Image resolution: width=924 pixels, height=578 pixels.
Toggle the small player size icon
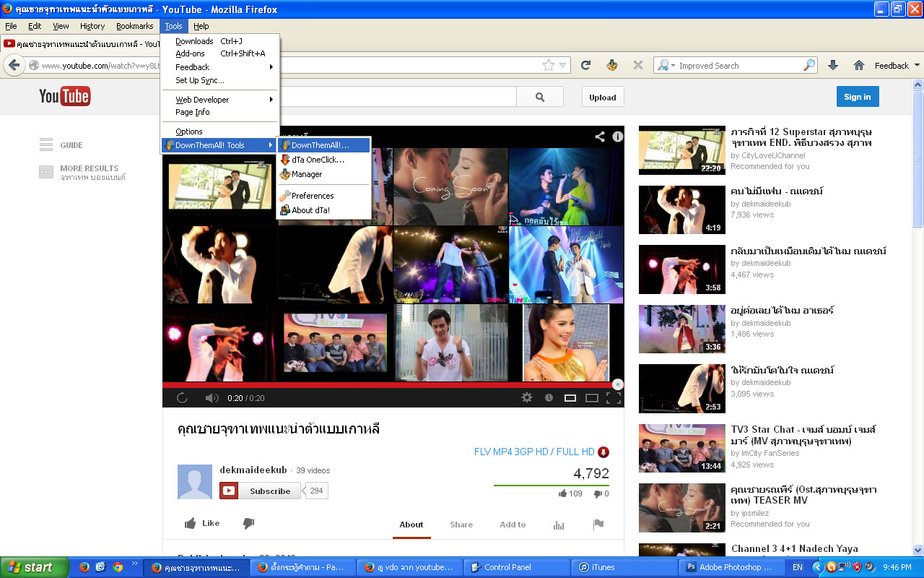pos(570,397)
